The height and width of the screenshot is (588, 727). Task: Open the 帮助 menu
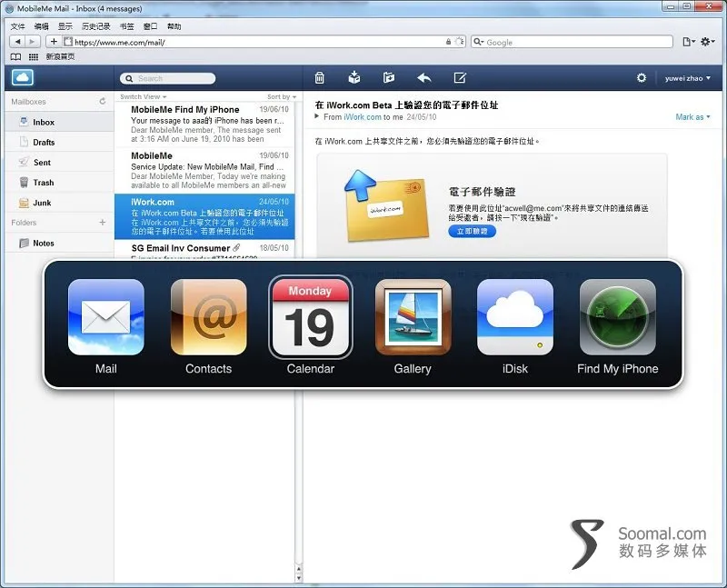(x=174, y=26)
